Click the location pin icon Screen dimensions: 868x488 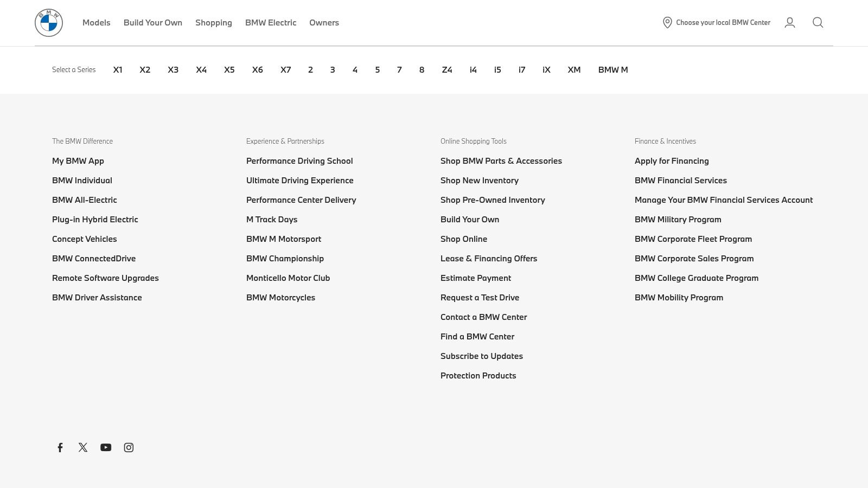(667, 22)
